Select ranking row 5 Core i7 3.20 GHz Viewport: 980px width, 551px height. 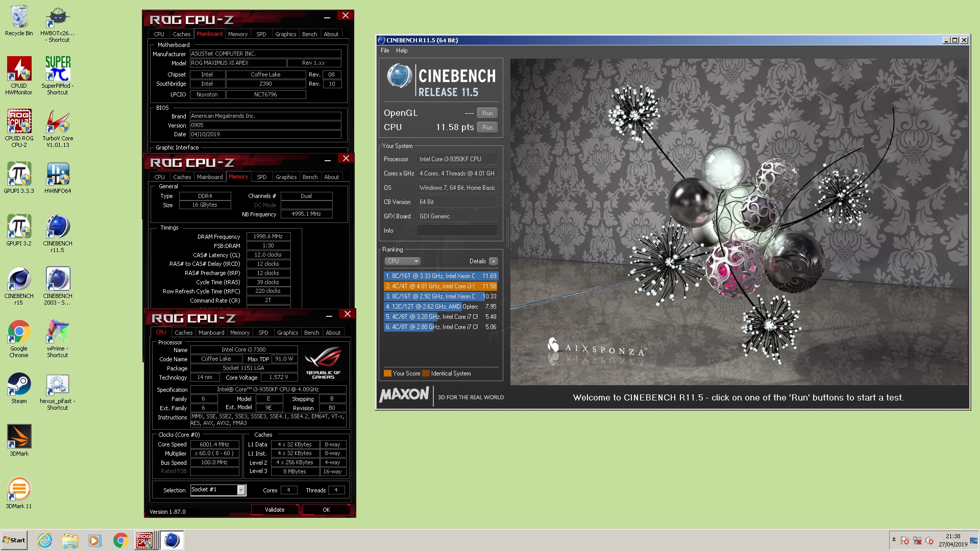pyautogui.click(x=440, y=317)
